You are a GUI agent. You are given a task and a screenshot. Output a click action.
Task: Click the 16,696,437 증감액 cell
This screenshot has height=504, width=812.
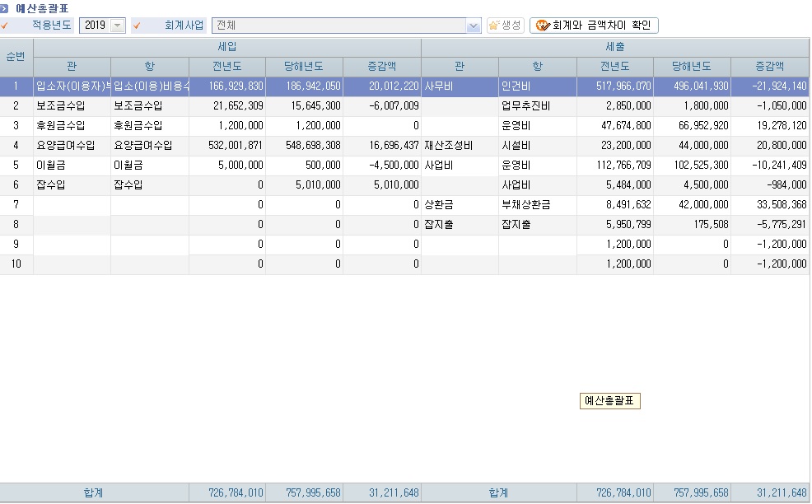382,146
